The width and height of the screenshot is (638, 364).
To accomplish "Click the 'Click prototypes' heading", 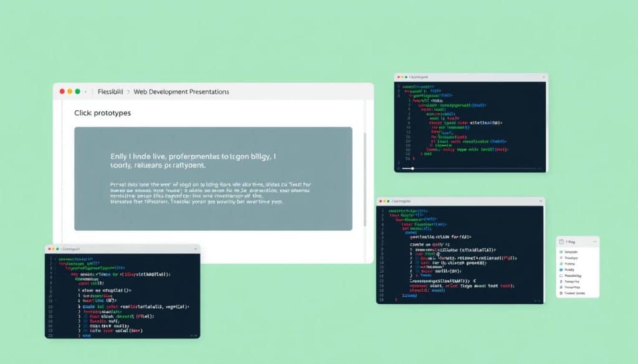I will (x=103, y=113).
